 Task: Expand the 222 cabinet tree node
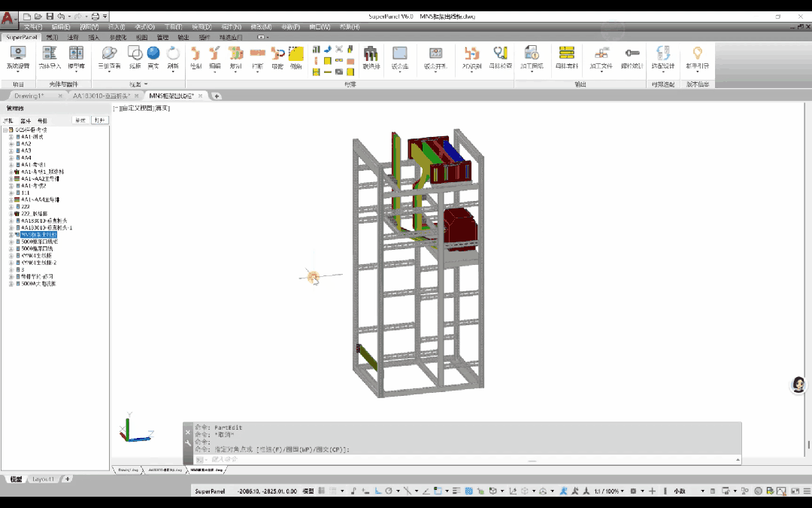pos(11,206)
